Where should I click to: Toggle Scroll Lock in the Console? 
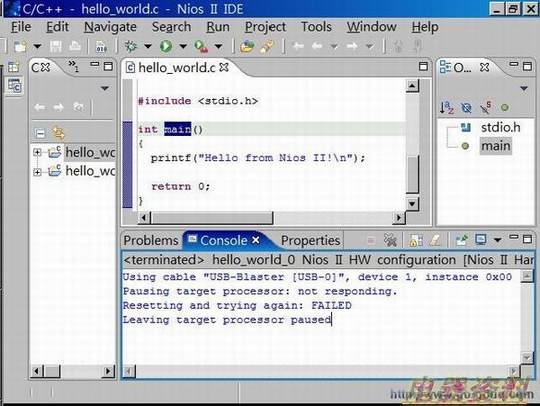click(x=416, y=240)
